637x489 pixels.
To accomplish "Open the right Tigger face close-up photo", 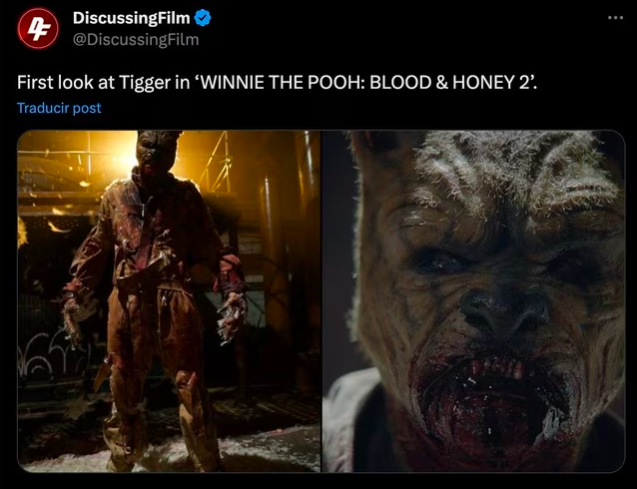I will coord(474,301).
